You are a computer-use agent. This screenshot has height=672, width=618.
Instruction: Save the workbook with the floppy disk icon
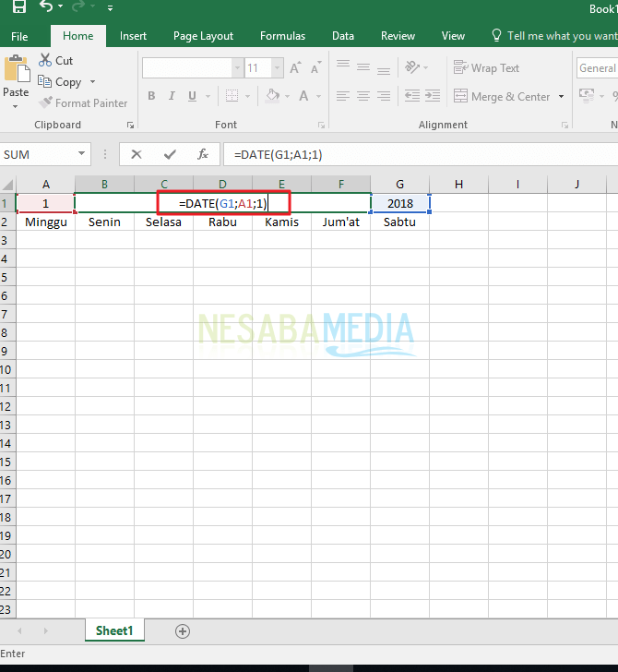(18, 6)
